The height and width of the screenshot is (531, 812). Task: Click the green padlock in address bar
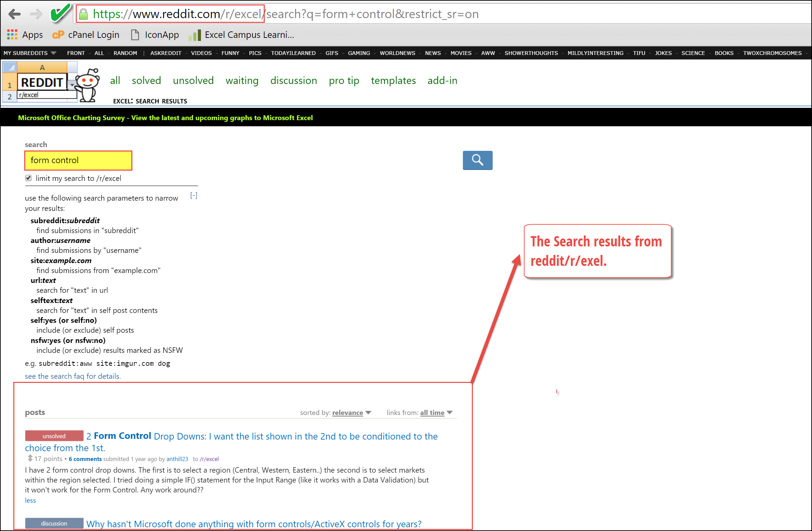click(83, 14)
